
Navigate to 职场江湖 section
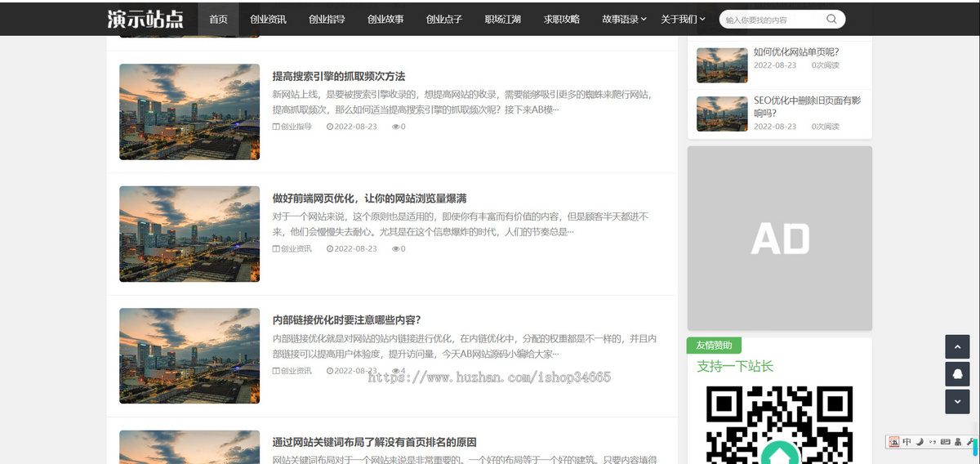pos(502,19)
